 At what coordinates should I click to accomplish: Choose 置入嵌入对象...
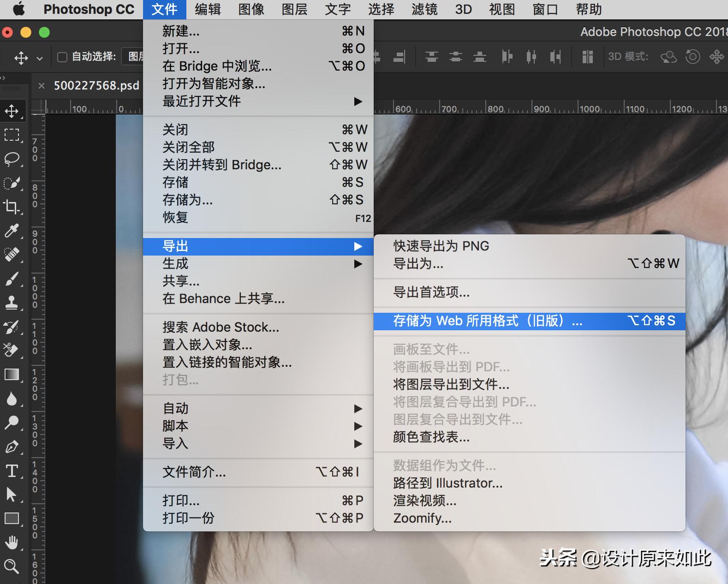tap(258, 345)
